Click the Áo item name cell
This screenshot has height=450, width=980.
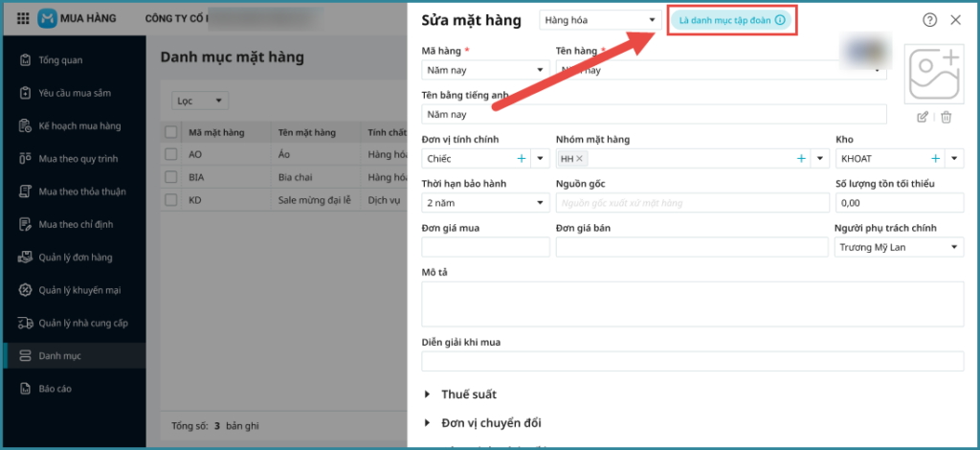click(x=283, y=154)
